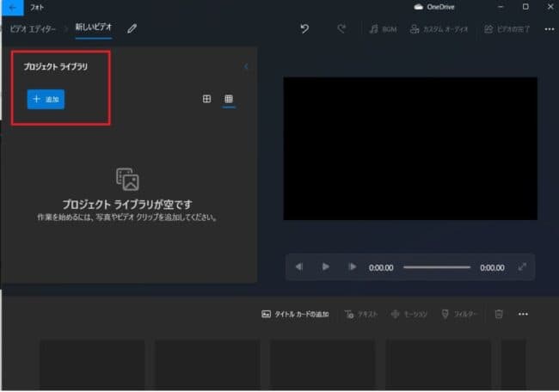Click the プロジェクト ライブラリが空です message
Image resolution: width=559 pixels, height=392 pixels.
pos(127,205)
